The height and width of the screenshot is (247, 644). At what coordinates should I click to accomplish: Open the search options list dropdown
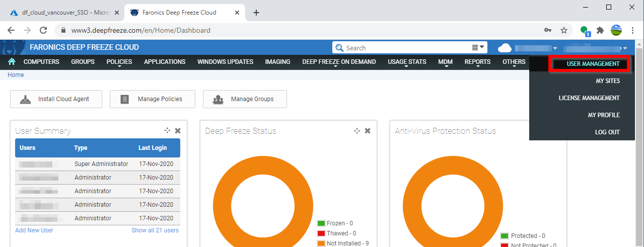(x=478, y=47)
